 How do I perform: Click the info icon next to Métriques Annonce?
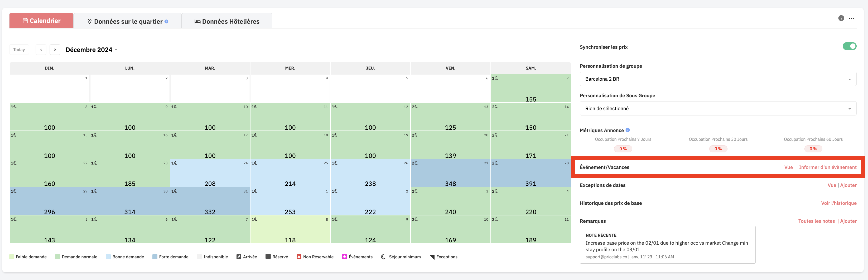click(628, 130)
